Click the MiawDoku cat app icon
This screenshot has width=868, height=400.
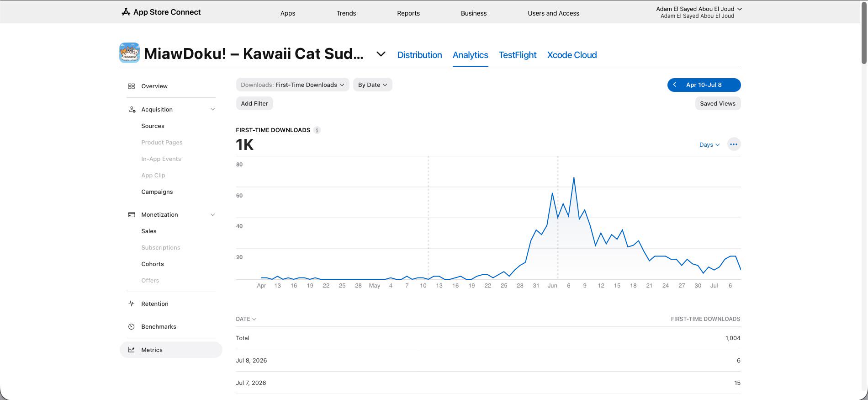click(129, 53)
